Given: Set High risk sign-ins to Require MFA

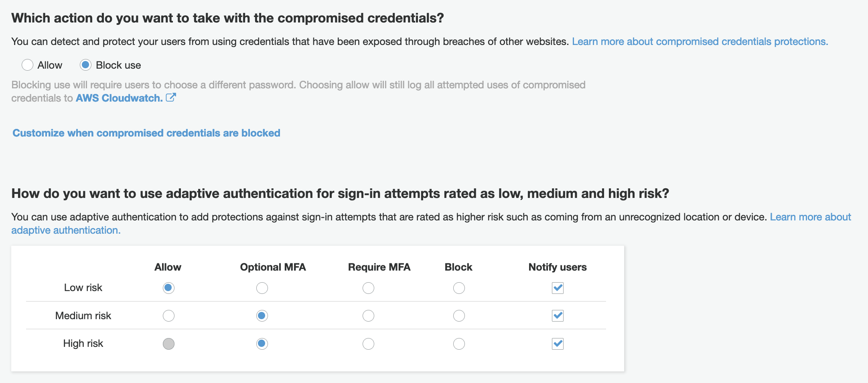Looking at the screenshot, I should 368,344.
